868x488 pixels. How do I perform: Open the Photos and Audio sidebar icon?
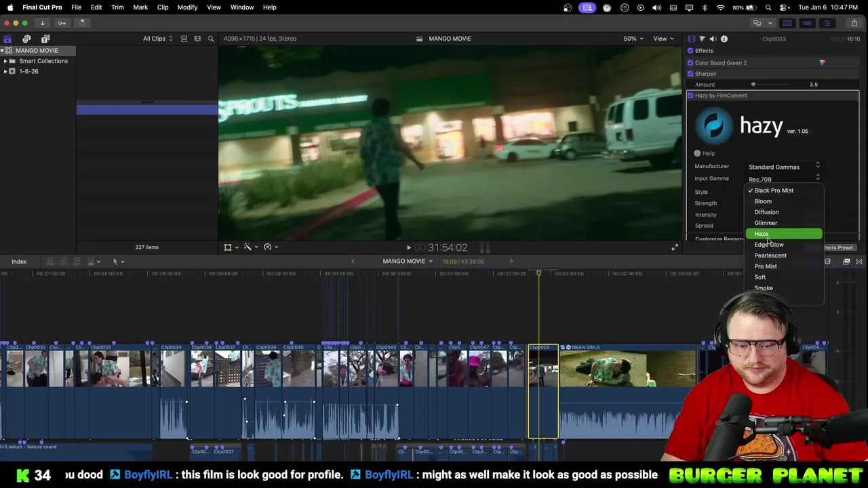pos(26,39)
